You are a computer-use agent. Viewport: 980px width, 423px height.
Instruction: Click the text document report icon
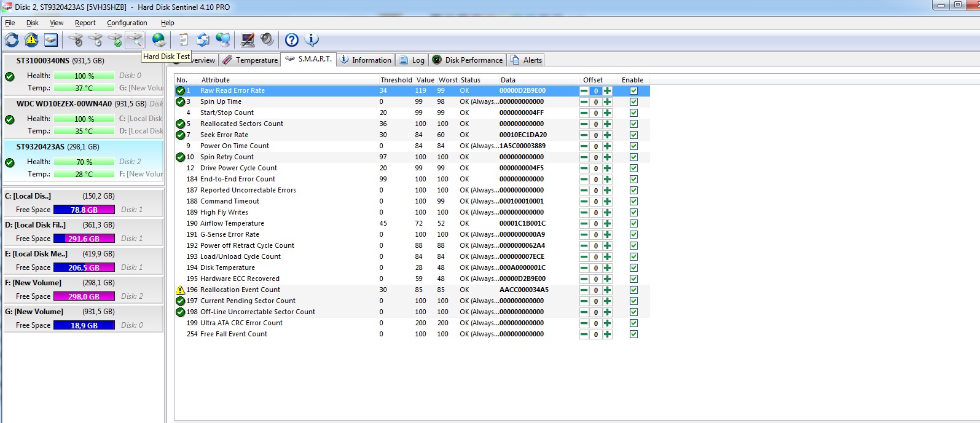pos(183,40)
